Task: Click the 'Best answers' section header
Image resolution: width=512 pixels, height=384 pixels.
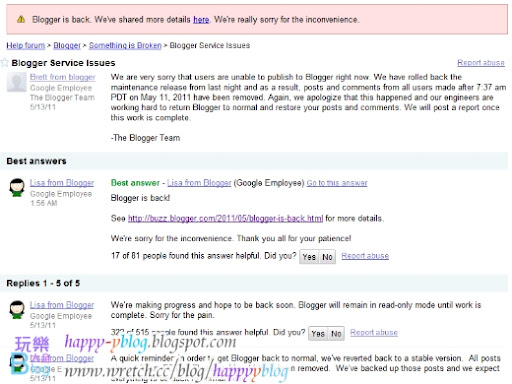Action: click(36, 161)
